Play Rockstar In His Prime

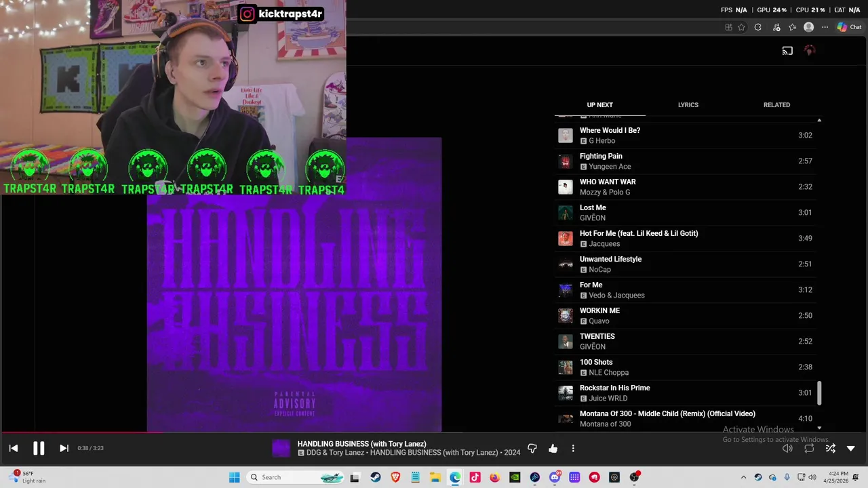coord(686,393)
